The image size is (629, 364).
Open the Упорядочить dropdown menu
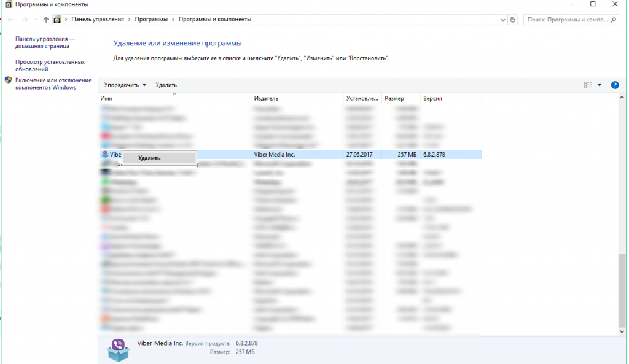tap(125, 85)
